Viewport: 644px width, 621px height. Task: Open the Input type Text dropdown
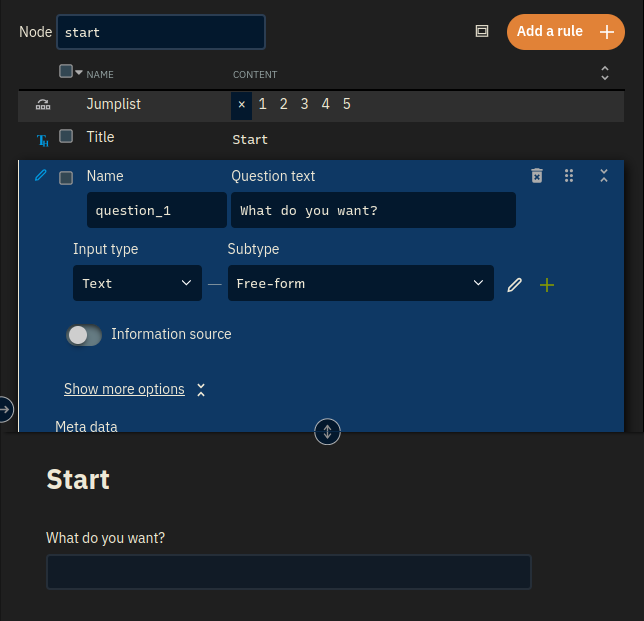(137, 283)
